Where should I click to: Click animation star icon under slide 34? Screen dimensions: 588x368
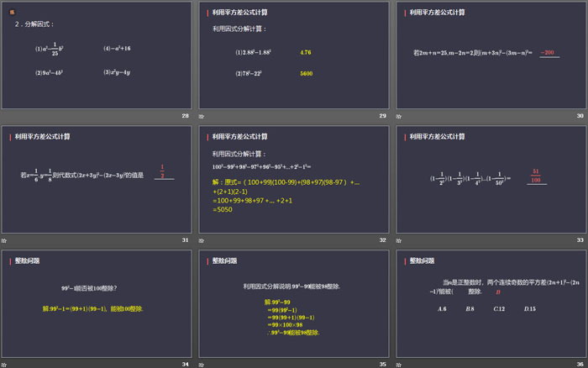pos(4,365)
